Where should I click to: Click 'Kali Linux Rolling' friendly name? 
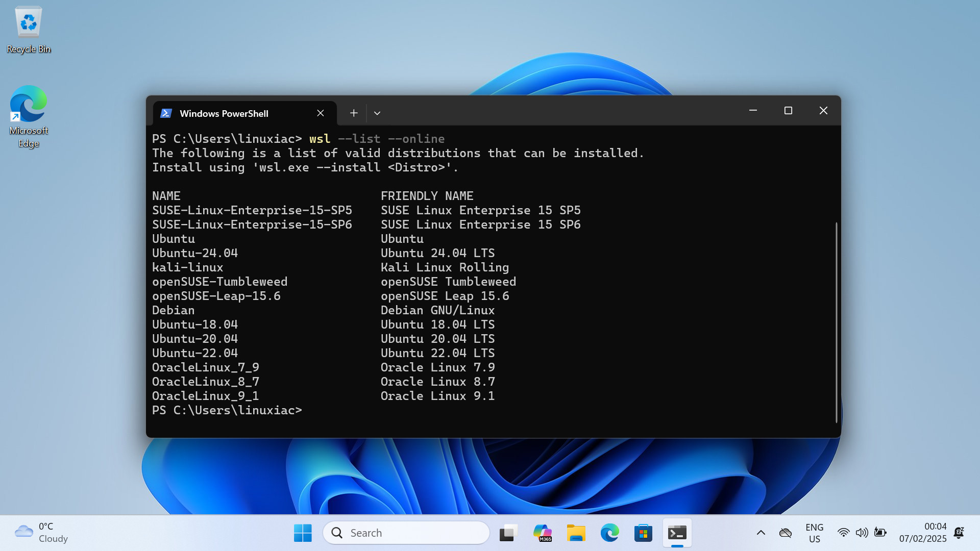click(445, 267)
